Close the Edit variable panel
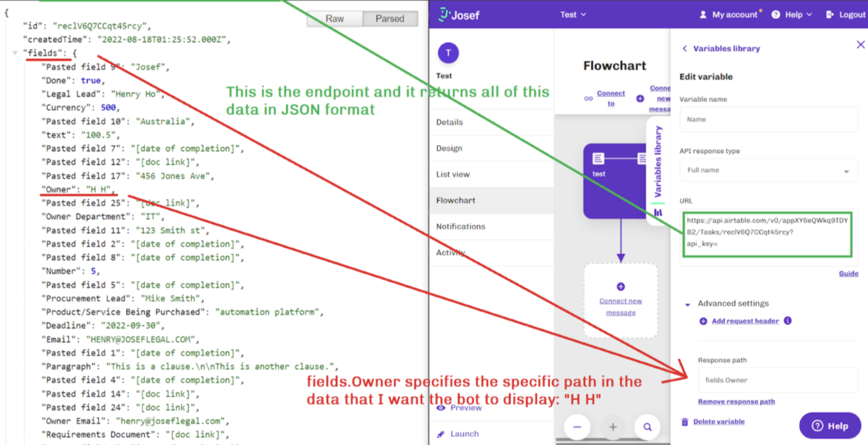This screenshot has height=445, width=868. [861, 45]
